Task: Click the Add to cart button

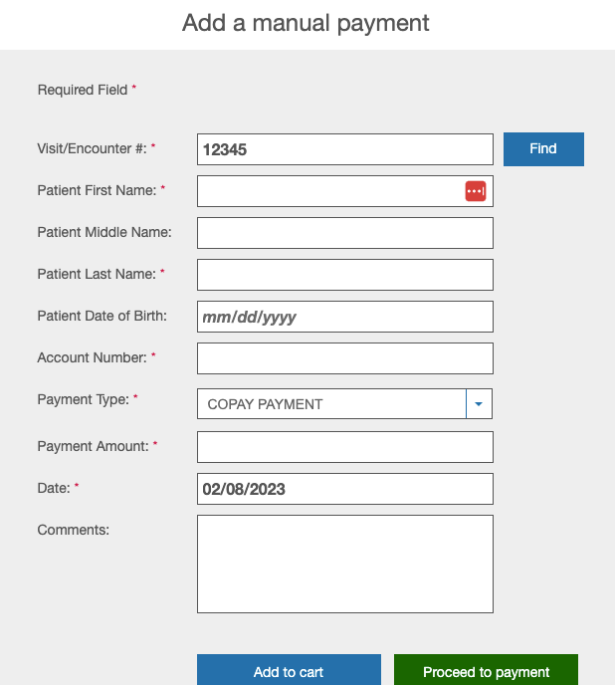Action: point(289,671)
